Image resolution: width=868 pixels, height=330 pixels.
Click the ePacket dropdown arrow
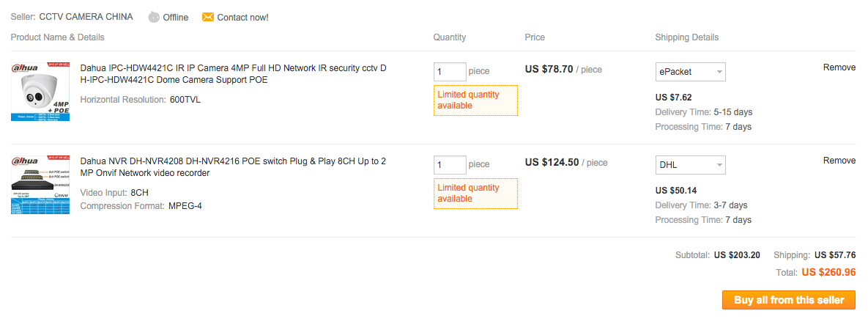click(x=719, y=72)
